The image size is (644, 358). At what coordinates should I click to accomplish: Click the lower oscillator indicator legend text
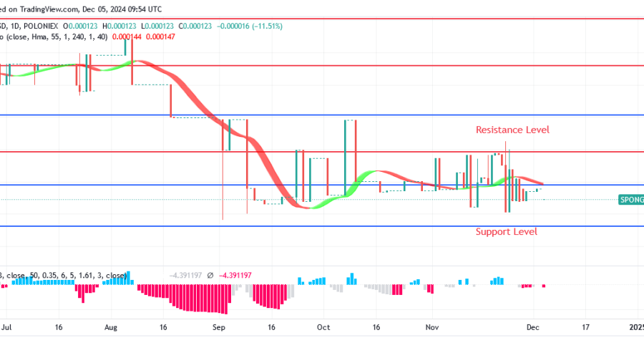click(64, 275)
